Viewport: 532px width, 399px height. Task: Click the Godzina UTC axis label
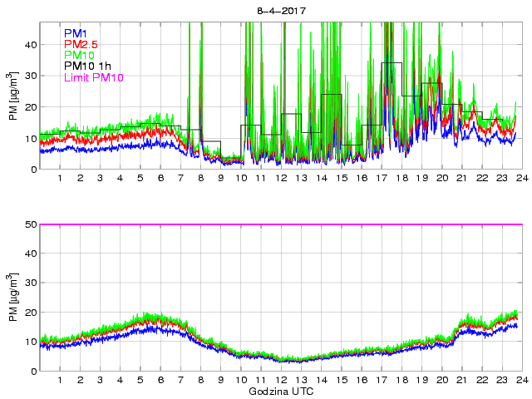[281, 391]
